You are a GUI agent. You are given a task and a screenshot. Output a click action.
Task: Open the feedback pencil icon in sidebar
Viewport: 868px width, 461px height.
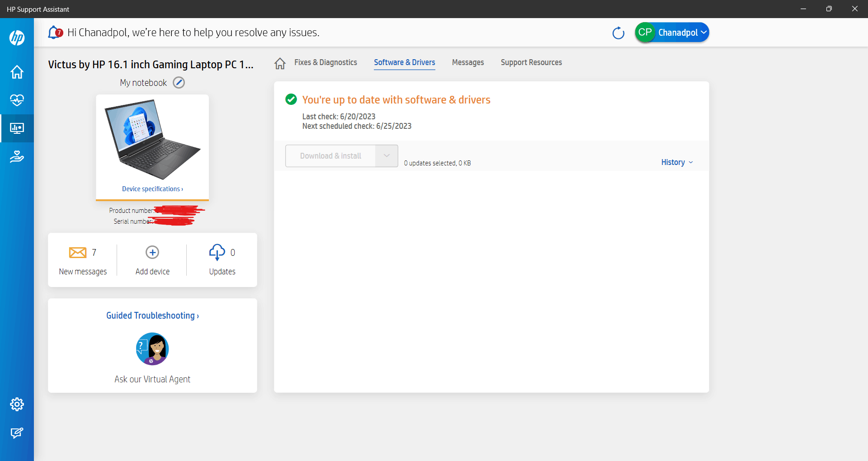click(17, 433)
